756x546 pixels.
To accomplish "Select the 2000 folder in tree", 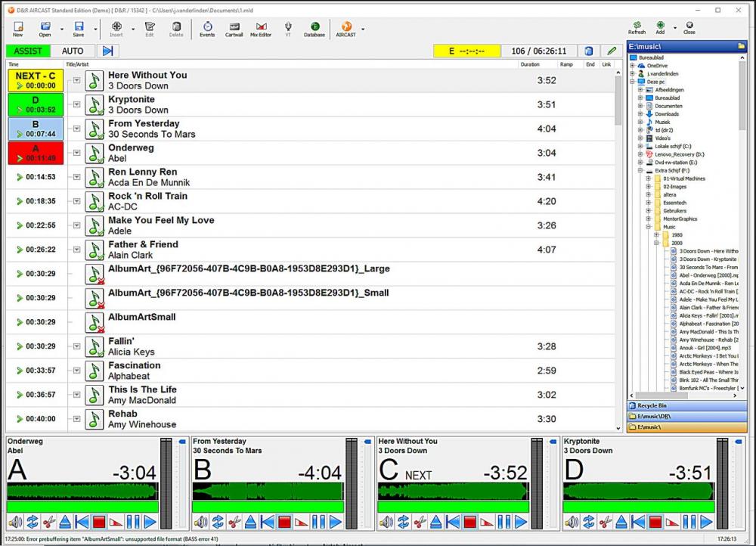I will coord(677,243).
